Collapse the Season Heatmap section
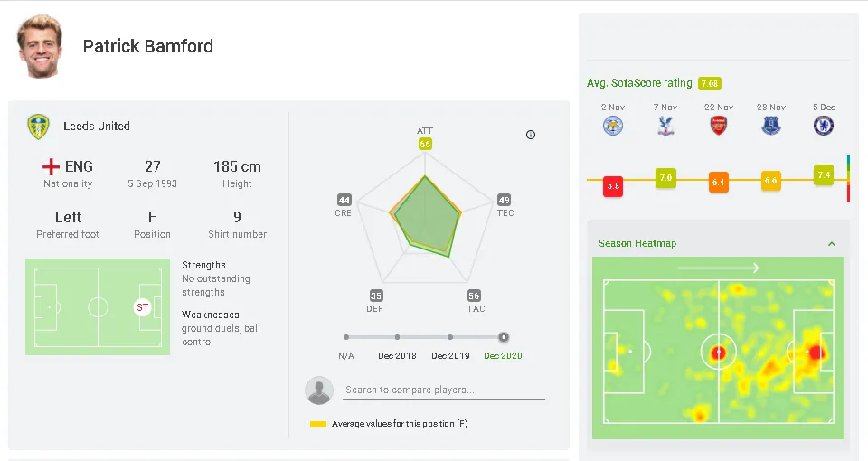This screenshot has height=461, width=868. (x=832, y=244)
